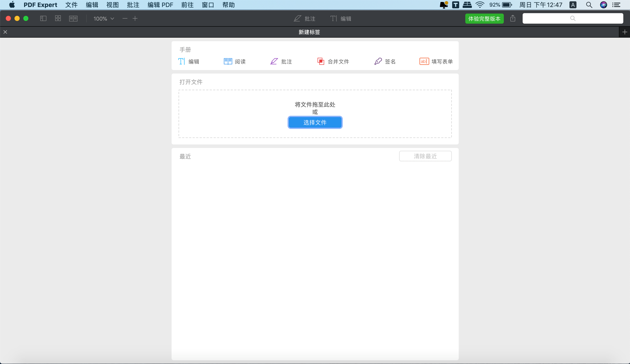Open the 填写表单 fill forms guide
The image size is (630, 364).
[436, 61]
